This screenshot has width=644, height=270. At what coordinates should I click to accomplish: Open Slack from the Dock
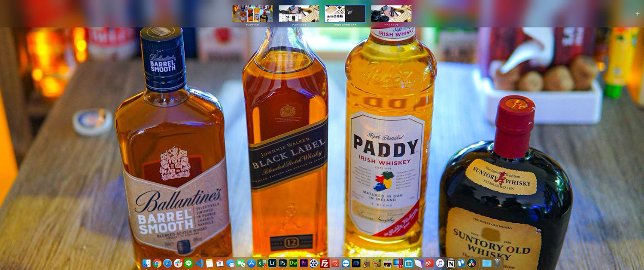coord(178,263)
